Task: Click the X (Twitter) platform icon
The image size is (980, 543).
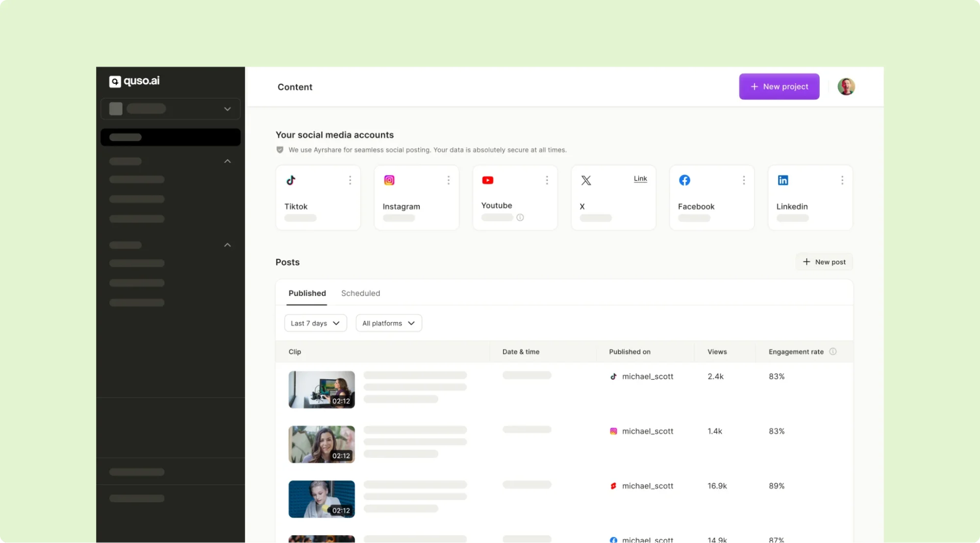Action: coord(586,179)
